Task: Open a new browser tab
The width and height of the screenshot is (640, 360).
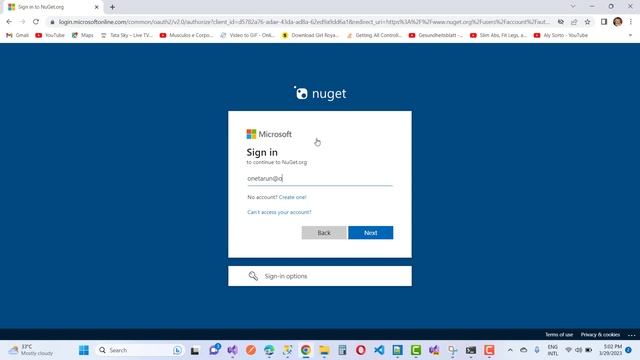Action: 112,7
